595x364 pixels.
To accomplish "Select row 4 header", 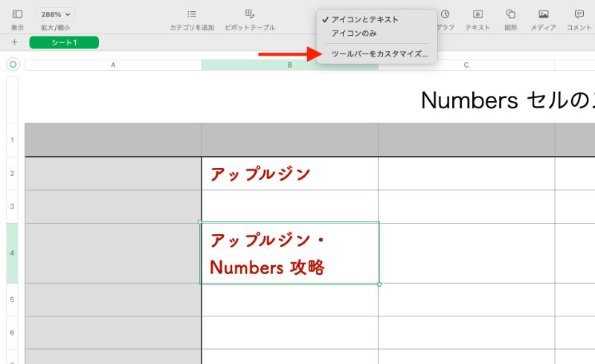I will (x=12, y=253).
